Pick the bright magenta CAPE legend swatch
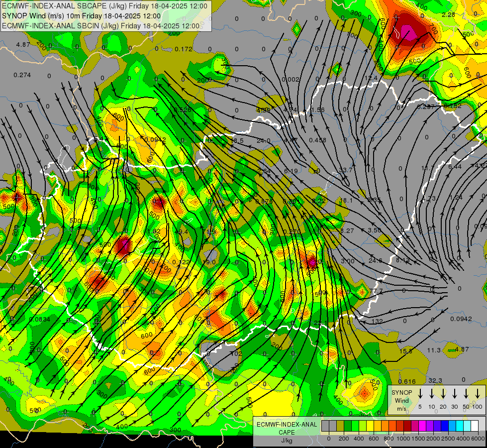The image size is (487, 448). click(422, 426)
